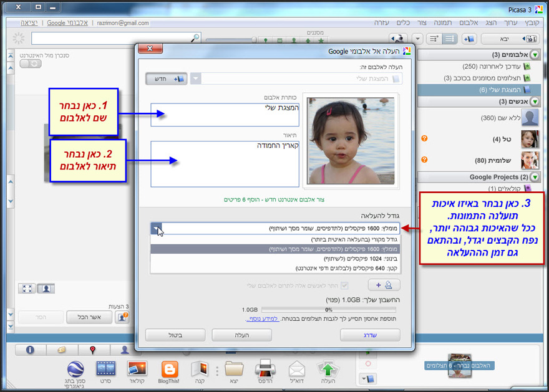549x392 pixels.
Task: Open the אלבום (Album) menu
Action: coord(469,22)
